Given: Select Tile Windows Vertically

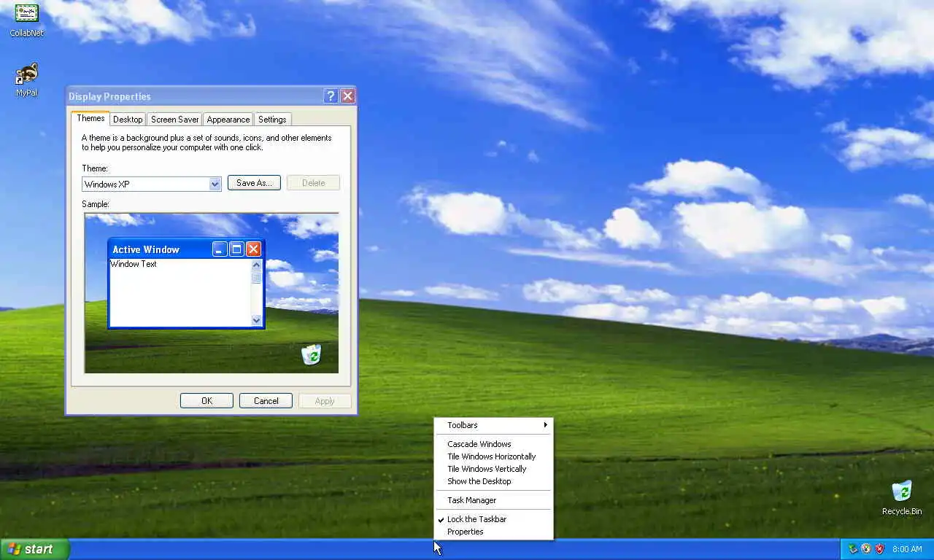Looking at the screenshot, I should tap(494, 469).
